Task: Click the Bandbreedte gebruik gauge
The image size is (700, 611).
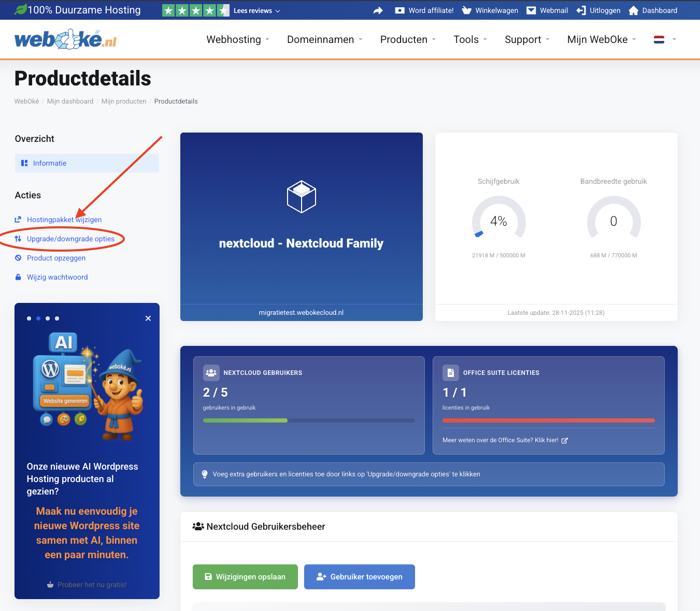Action: tap(613, 218)
